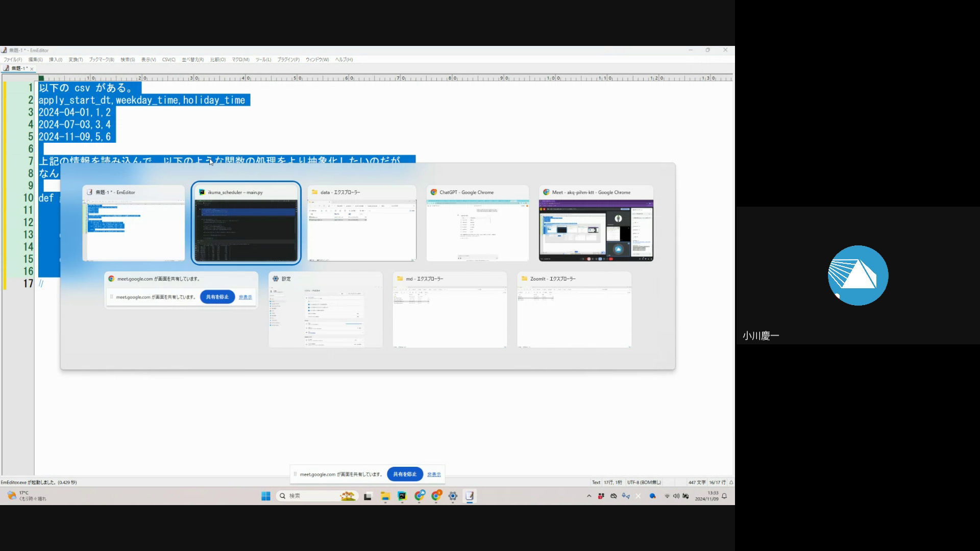Open the PyCharm icon in the taskbar
Viewport: 980px width, 551px height.
point(402,496)
